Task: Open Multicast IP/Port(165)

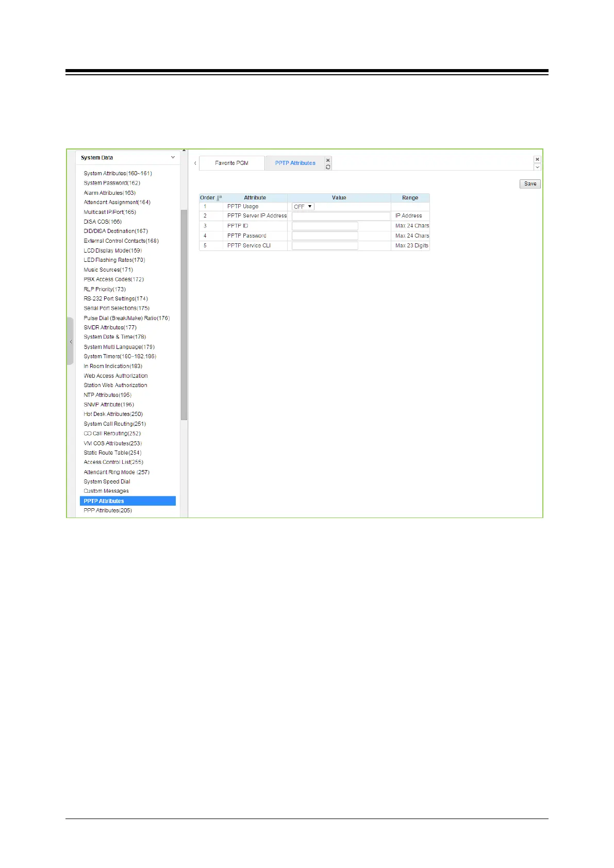Action: tap(110, 212)
